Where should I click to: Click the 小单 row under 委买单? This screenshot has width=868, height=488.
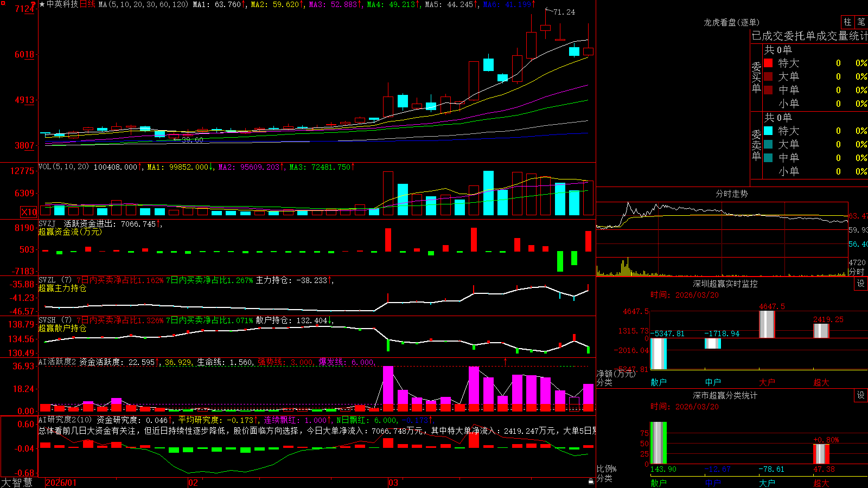pyautogui.click(x=815, y=104)
